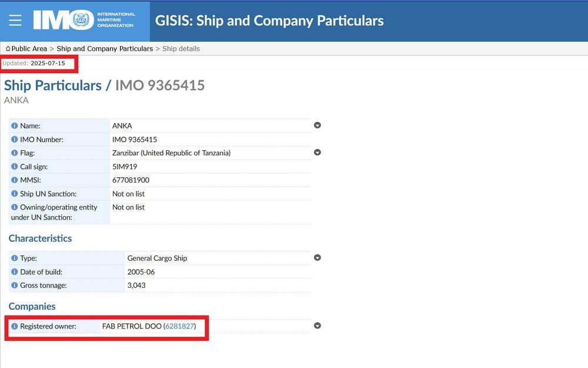
Task: Click the info icon beside Ship UN Sanction
Action: tap(15, 194)
